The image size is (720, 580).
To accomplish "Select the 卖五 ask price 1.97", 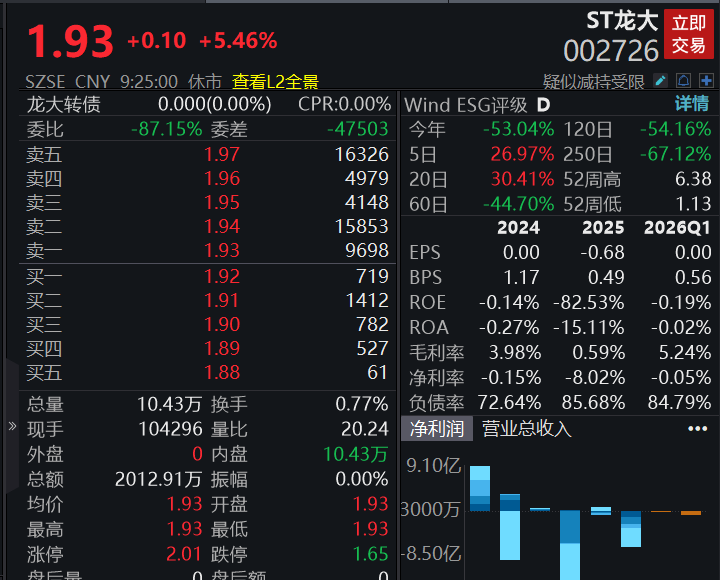I will [x=222, y=154].
